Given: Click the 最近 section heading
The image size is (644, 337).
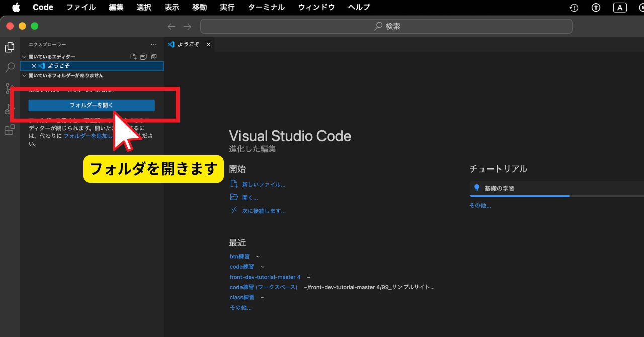Looking at the screenshot, I should click(x=237, y=243).
